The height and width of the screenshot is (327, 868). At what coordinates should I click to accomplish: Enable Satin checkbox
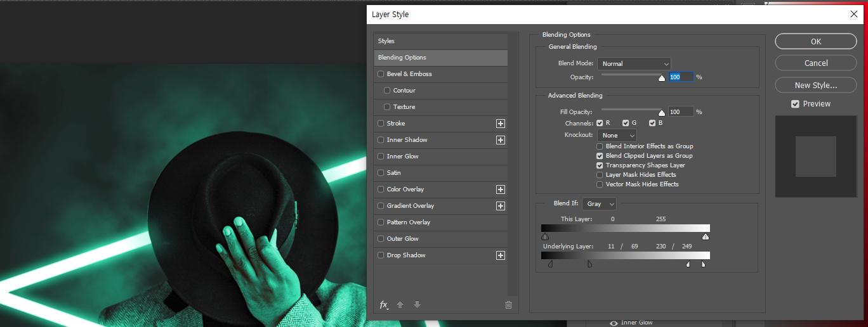pyautogui.click(x=381, y=173)
